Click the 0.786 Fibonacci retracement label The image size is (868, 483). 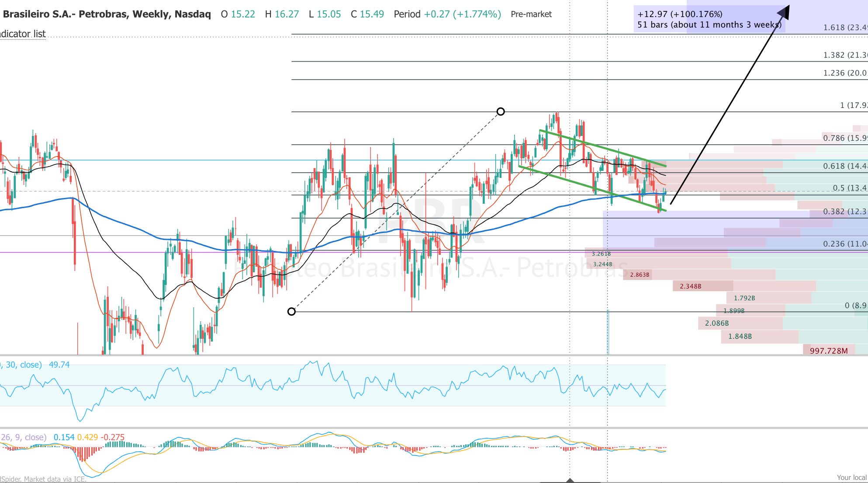click(845, 138)
